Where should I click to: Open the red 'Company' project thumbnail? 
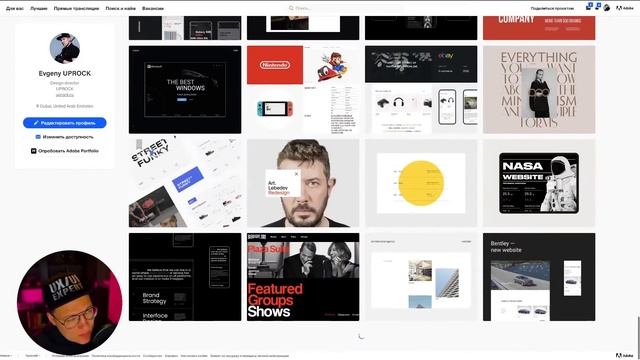(539, 28)
